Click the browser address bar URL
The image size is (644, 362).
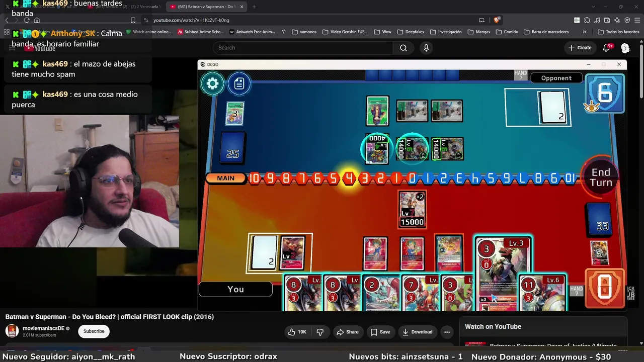tap(191, 20)
